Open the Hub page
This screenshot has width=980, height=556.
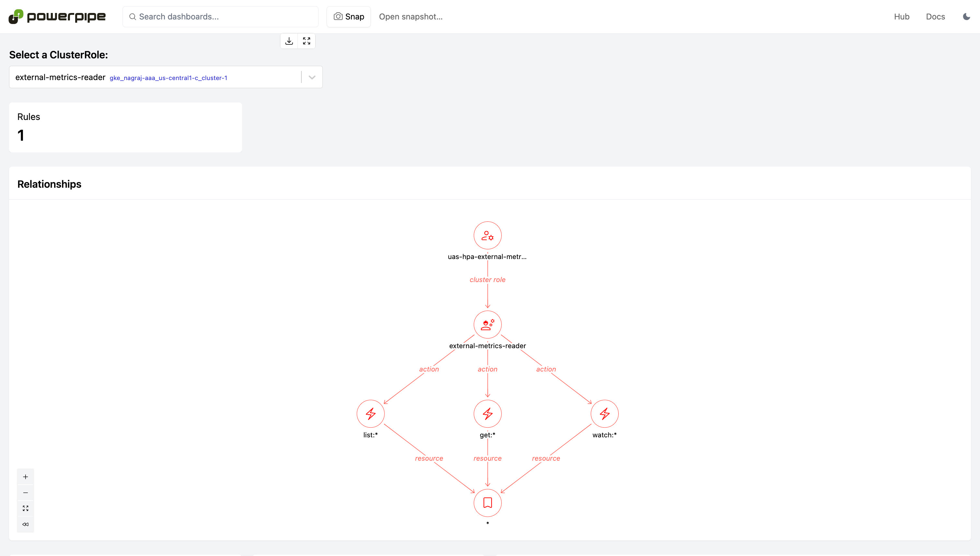pos(901,17)
